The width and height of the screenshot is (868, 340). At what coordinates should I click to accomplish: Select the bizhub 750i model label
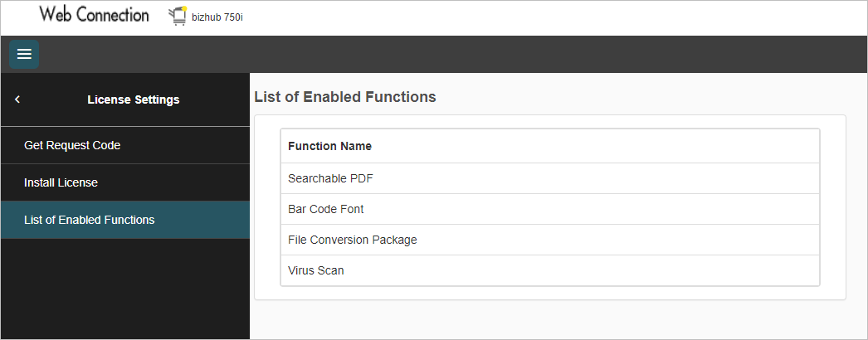[x=217, y=17]
